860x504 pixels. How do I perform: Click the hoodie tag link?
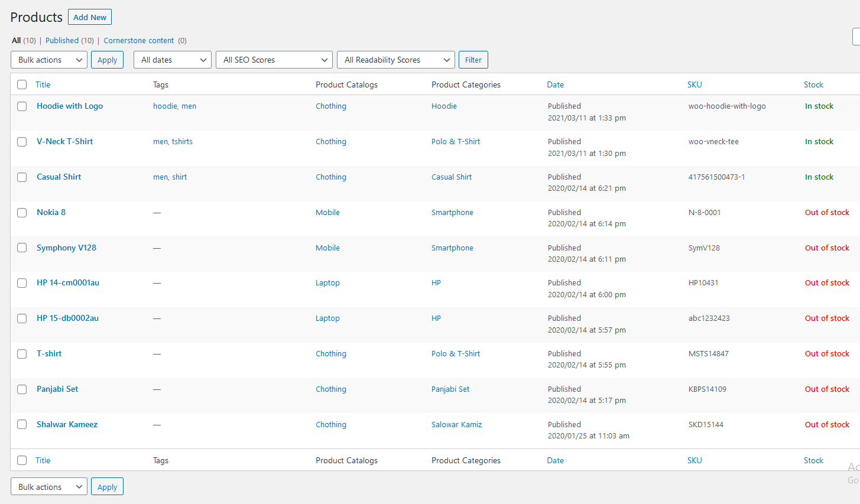click(165, 106)
